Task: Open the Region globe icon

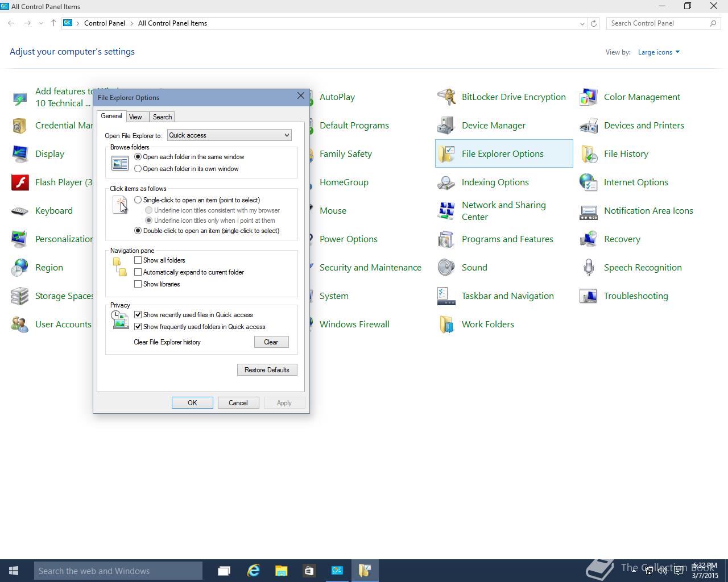Action: tap(20, 268)
